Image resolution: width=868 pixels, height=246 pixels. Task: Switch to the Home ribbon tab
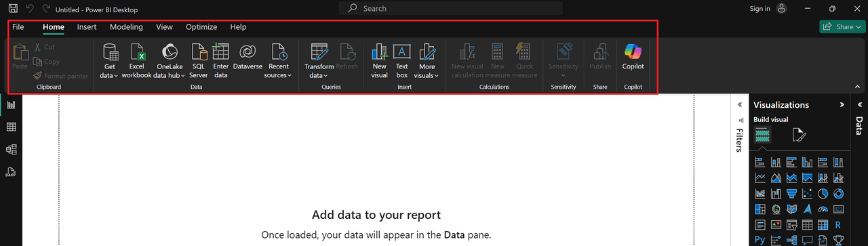pos(54,27)
